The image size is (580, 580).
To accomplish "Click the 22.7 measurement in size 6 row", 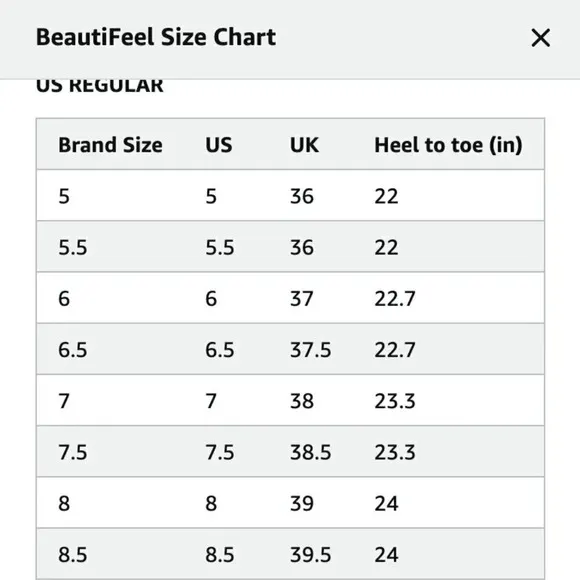I will pos(395,298).
